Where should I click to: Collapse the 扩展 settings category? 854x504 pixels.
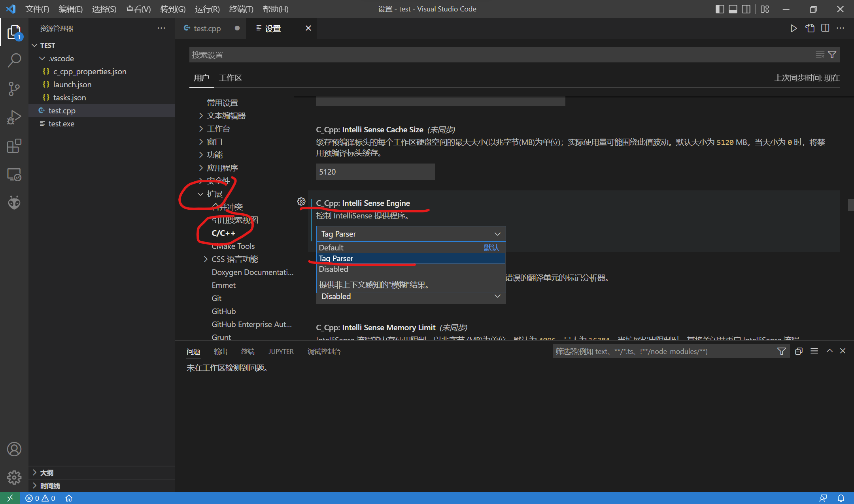(x=200, y=194)
